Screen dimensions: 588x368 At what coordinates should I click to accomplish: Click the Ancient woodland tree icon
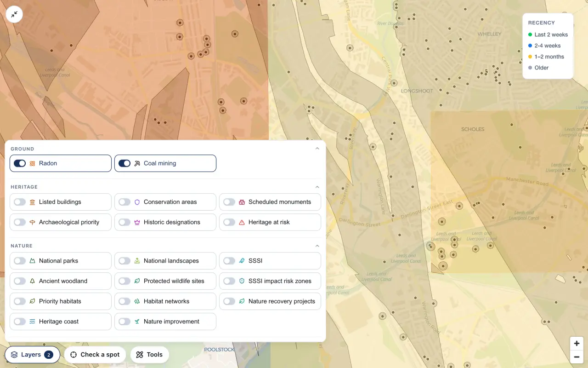tap(32, 281)
